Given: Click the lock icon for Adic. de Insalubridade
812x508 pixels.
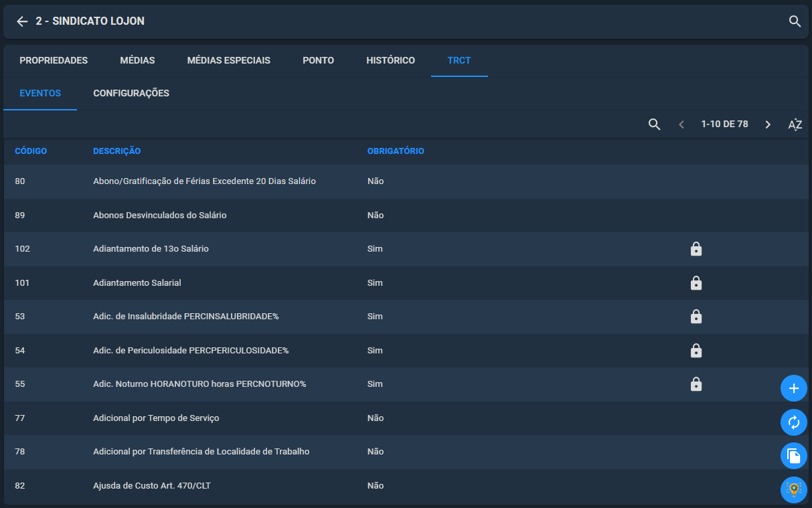Looking at the screenshot, I should coord(696,317).
